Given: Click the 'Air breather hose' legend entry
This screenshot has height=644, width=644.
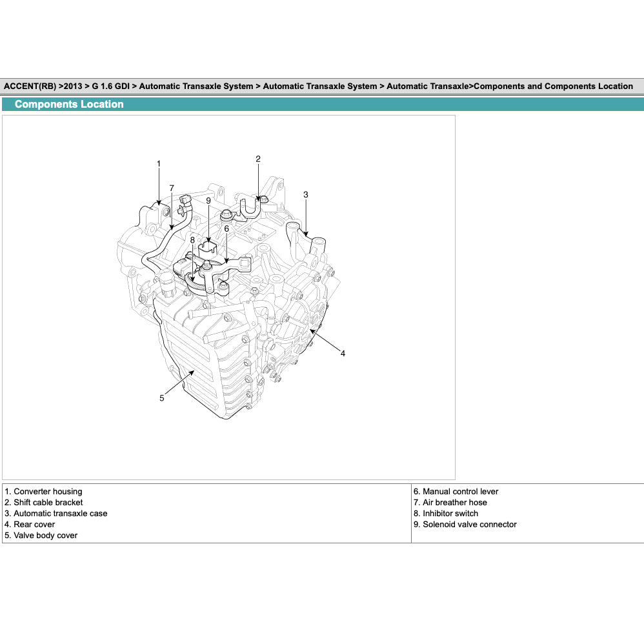Looking at the screenshot, I should tap(454, 503).
